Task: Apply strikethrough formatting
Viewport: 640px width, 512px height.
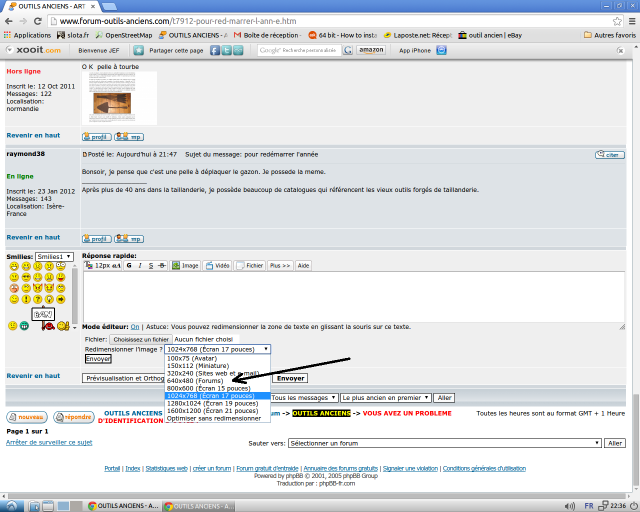Action: click(x=162, y=265)
